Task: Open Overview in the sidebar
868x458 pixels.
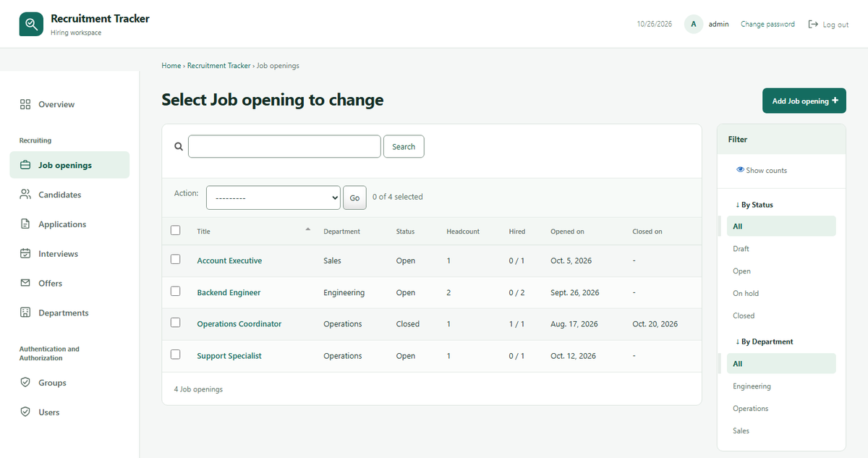Action: coord(69,104)
